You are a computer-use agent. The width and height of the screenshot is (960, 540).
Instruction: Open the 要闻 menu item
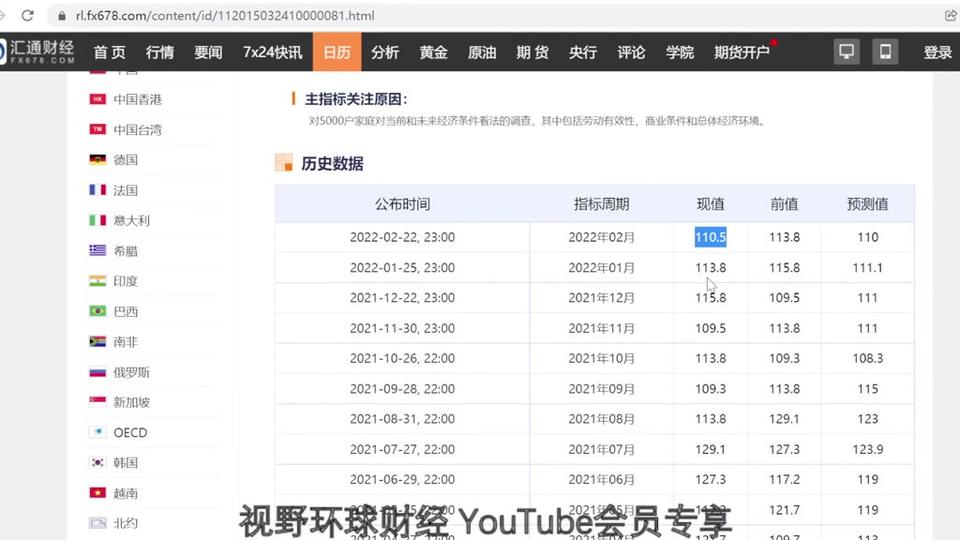pyautogui.click(x=208, y=52)
